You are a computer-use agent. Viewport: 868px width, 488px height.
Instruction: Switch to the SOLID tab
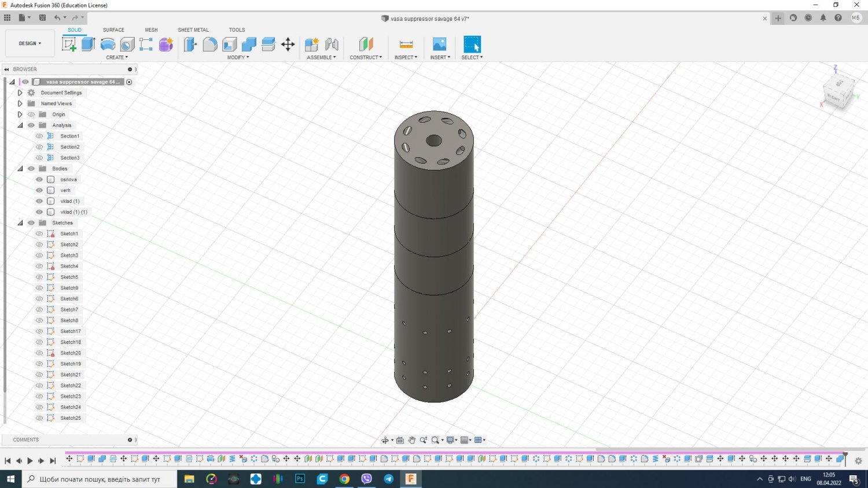[75, 29]
